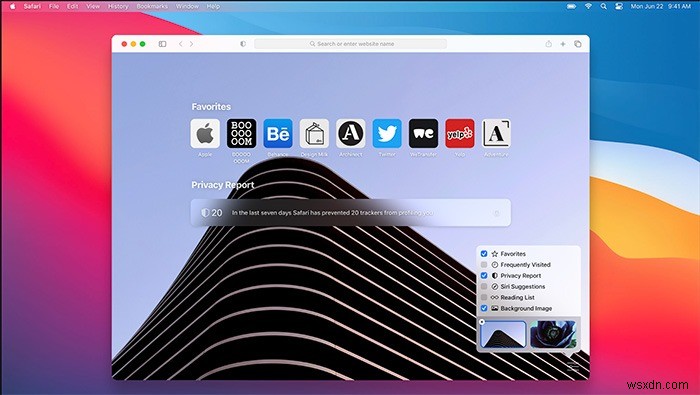Open the Help menu
Image resolution: width=700 pixels, height=395 pixels.
point(213,6)
